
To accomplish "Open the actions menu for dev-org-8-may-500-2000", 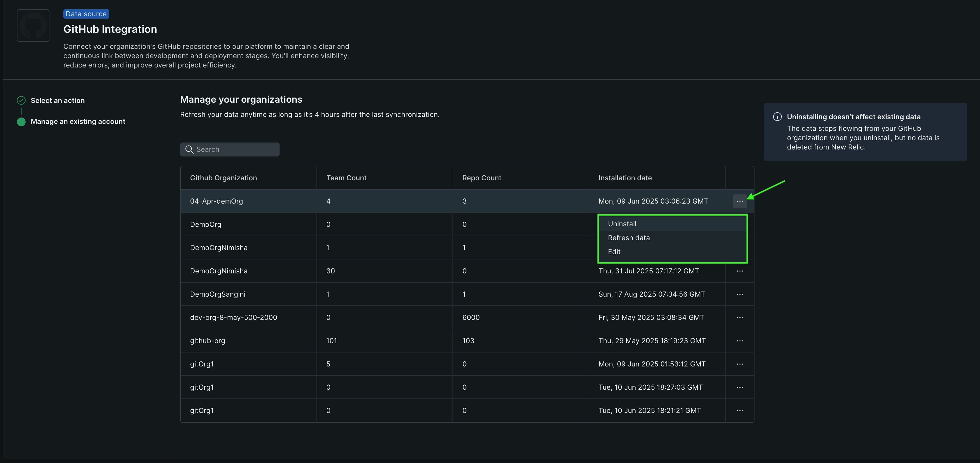I will coord(740,317).
